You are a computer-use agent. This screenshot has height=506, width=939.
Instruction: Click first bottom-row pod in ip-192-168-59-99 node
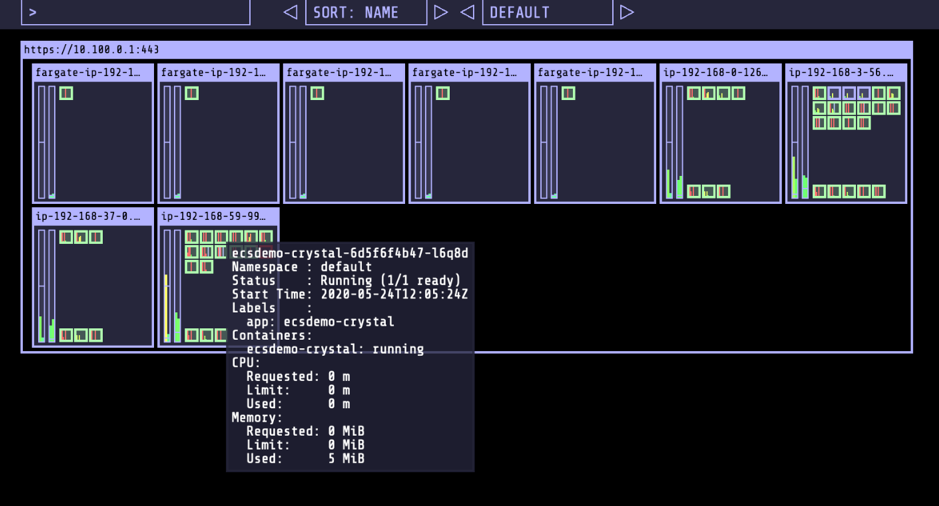[x=192, y=335]
